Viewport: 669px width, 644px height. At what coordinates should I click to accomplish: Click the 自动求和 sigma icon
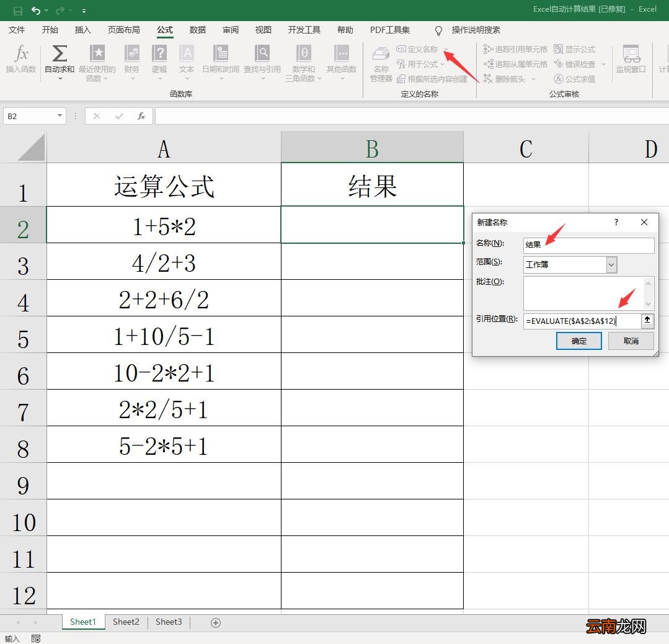pos(60,53)
